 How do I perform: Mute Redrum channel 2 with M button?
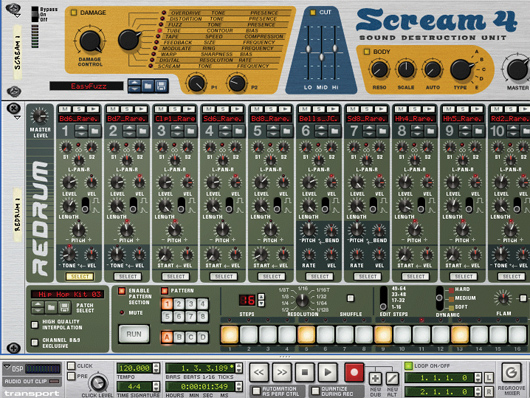coord(113,109)
